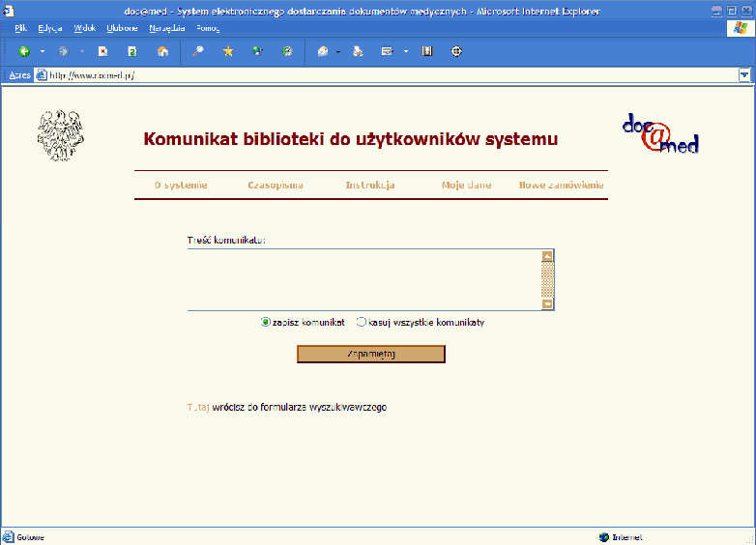This screenshot has height=545, width=756.
Task: Click the message textarea scrollbar down arrow
Action: tap(548, 304)
